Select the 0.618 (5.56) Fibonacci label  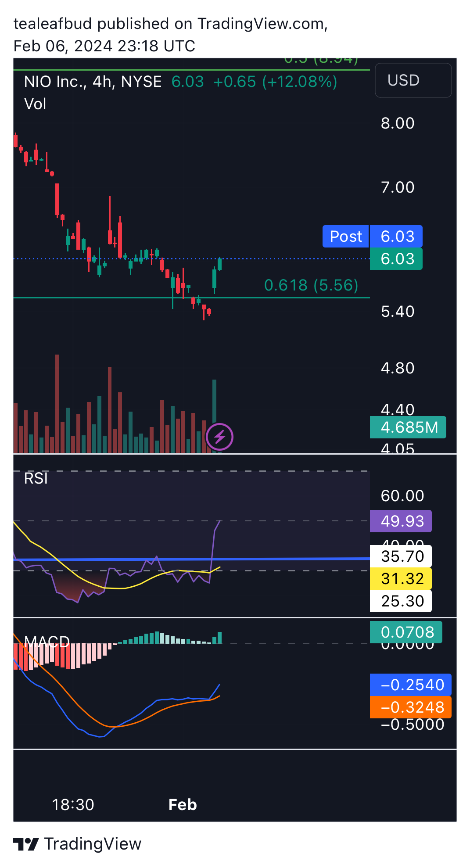pos(311,285)
